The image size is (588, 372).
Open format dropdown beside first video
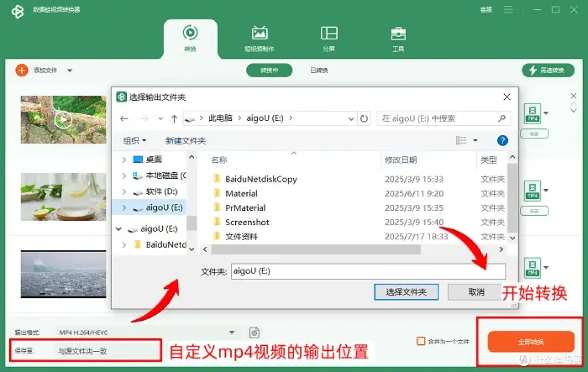click(x=546, y=113)
